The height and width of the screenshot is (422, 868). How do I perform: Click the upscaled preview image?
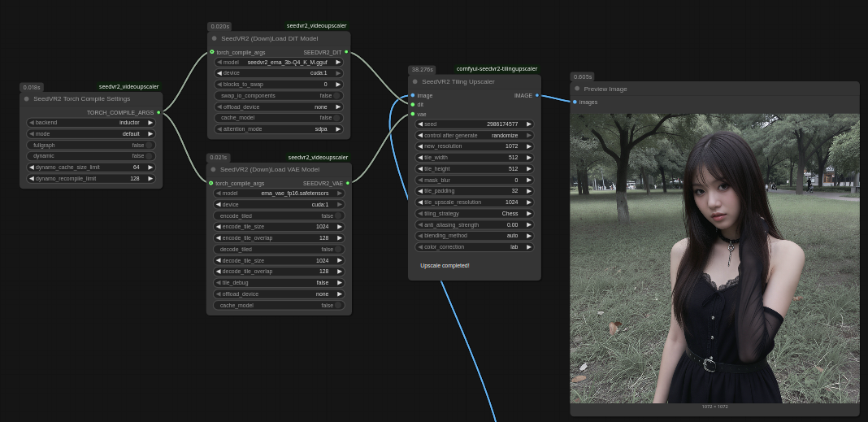click(x=714, y=258)
